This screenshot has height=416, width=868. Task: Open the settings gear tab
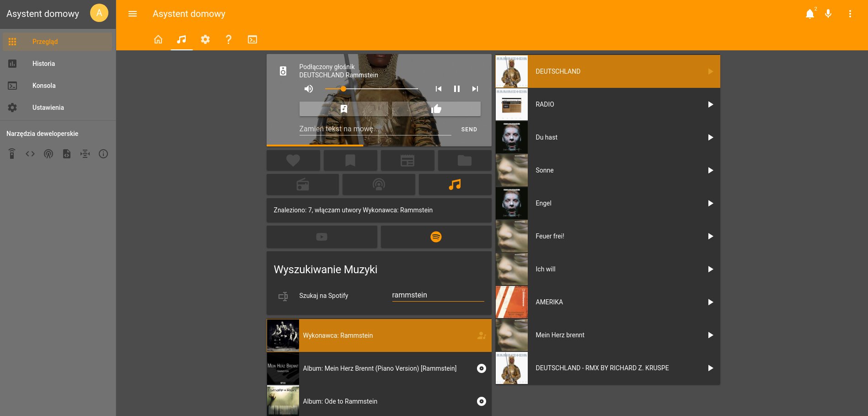[205, 39]
